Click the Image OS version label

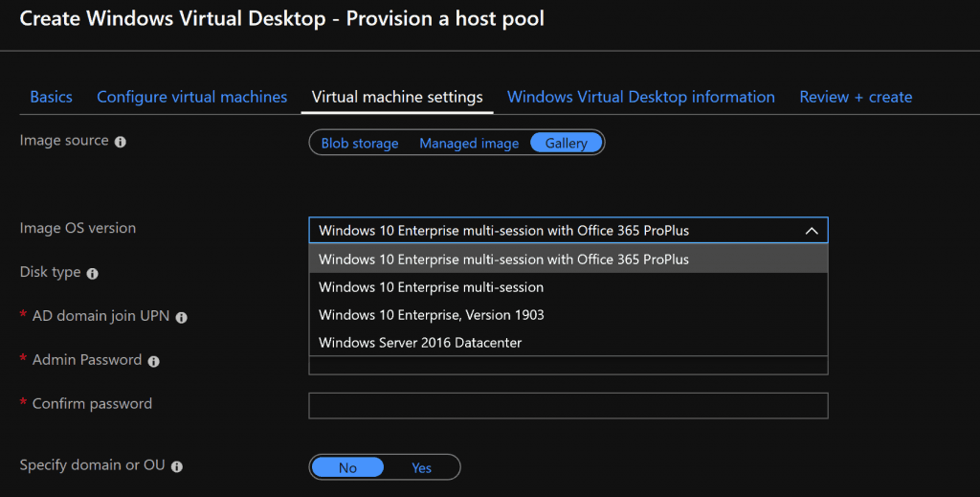pyautogui.click(x=78, y=228)
